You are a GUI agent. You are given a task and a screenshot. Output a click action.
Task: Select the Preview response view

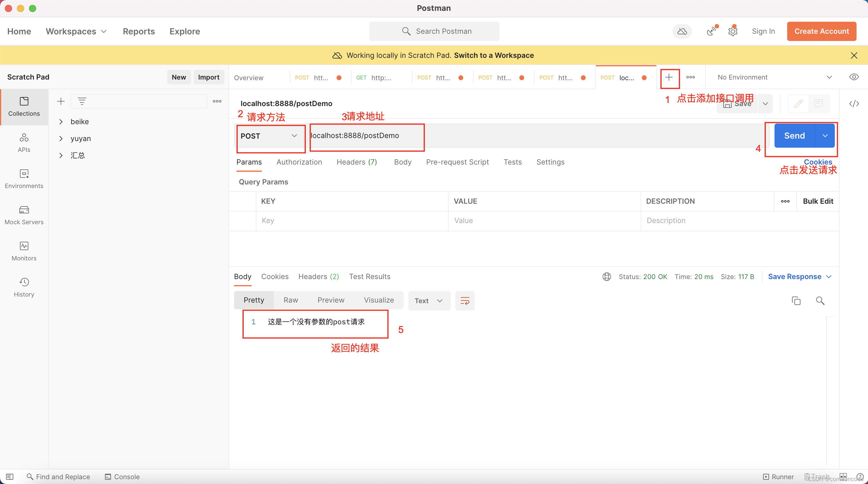click(331, 300)
